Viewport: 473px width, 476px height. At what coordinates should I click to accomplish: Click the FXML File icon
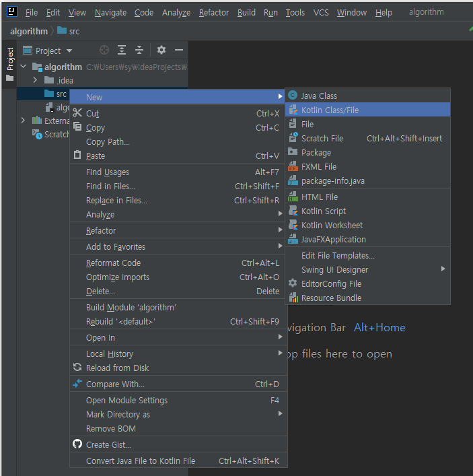(x=293, y=166)
